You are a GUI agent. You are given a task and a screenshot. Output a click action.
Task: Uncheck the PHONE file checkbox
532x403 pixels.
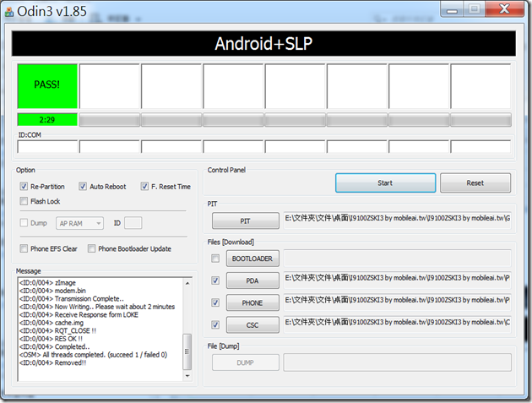click(215, 302)
